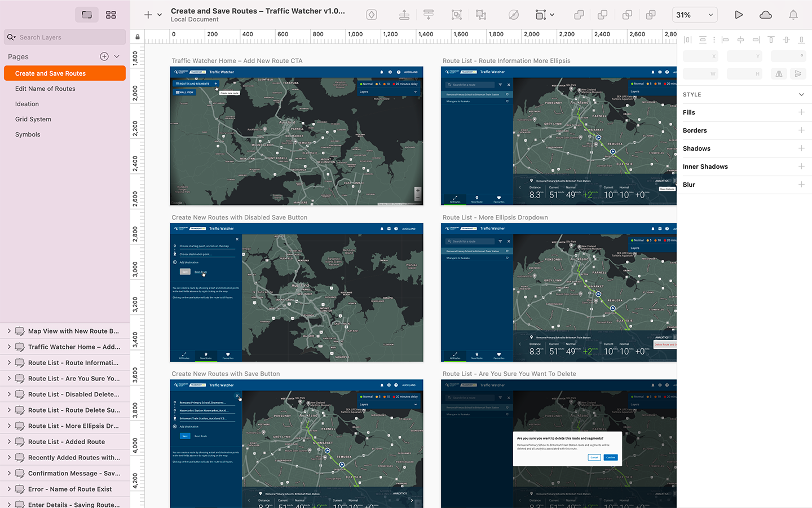Click the Edit shape icon
Viewport: 812px width, 508px height.
[513, 15]
